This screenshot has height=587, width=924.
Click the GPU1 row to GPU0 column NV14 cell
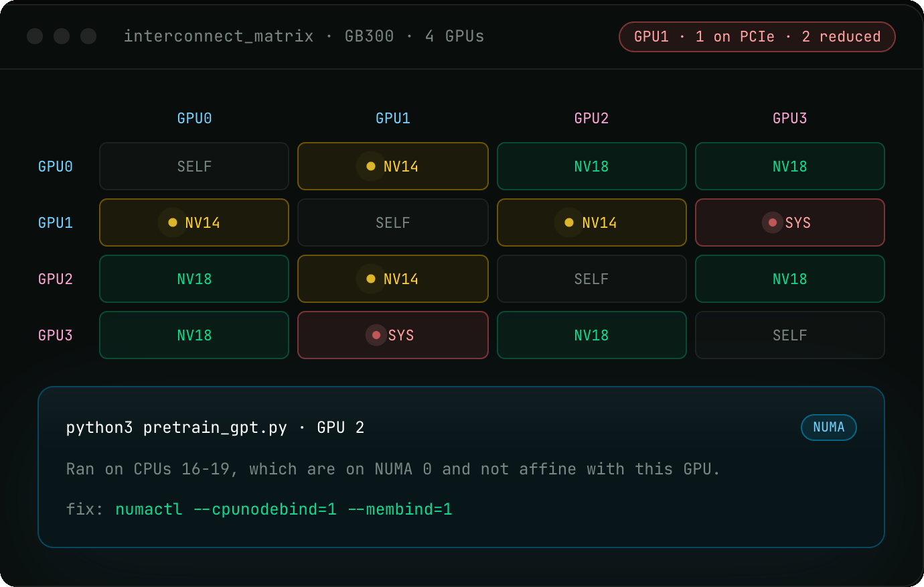194,222
